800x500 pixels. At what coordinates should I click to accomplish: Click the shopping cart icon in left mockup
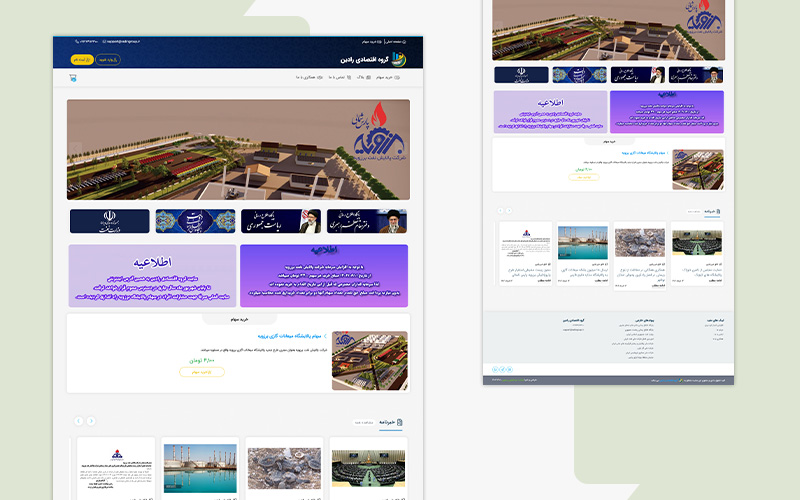click(73, 78)
